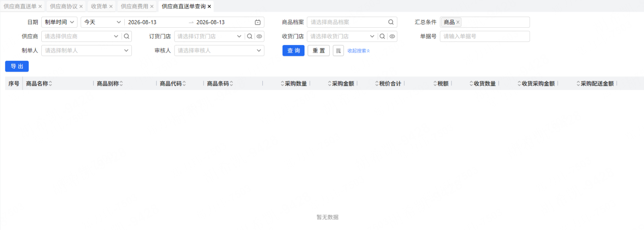Image resolution: width=644 pixels, height=230 pixels.
Task: Search 商品档案 with magnifier icon
Action: pos(391,22)
